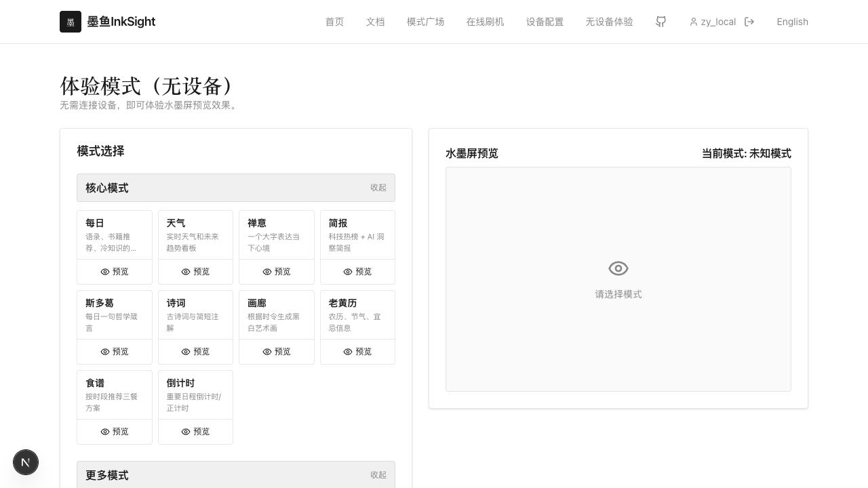The image size is (868, 488).
Task: Switch language to English
Action: pyautogui.click(x=792, y=22)
